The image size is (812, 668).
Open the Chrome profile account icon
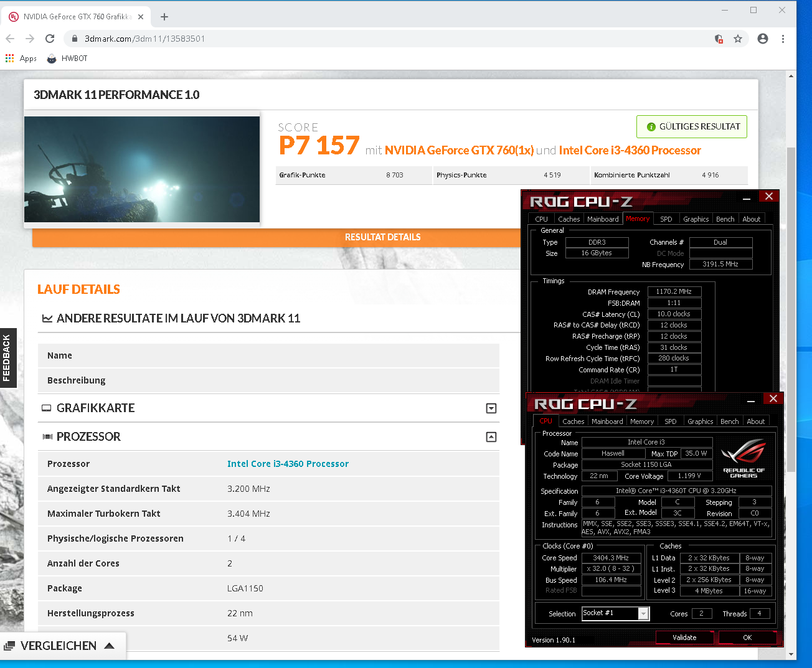[x=763, y=39]
